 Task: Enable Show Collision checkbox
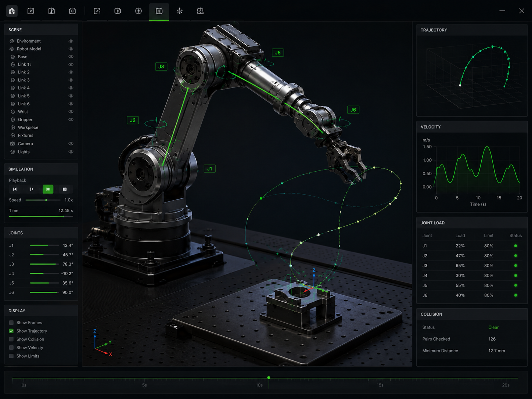(11, 339)
